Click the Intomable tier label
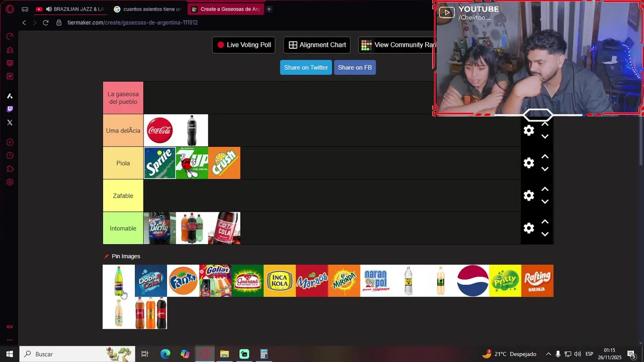Screen dimensions: 644x362 [x=123, y=229]
